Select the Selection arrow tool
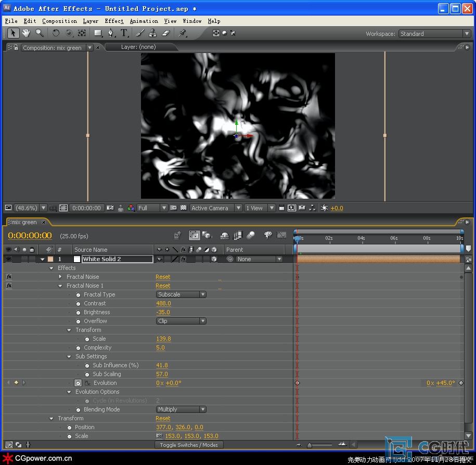 click(13, 33)
